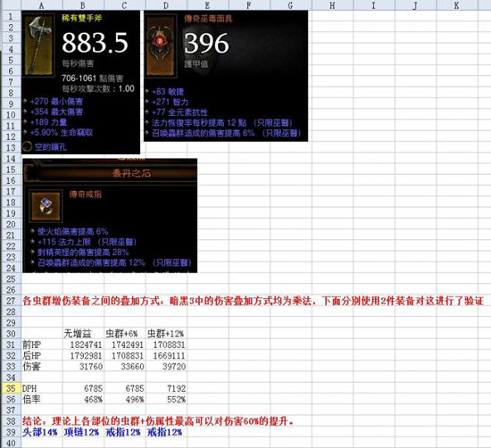Select cell with value 496%

(x=125, y=399)
